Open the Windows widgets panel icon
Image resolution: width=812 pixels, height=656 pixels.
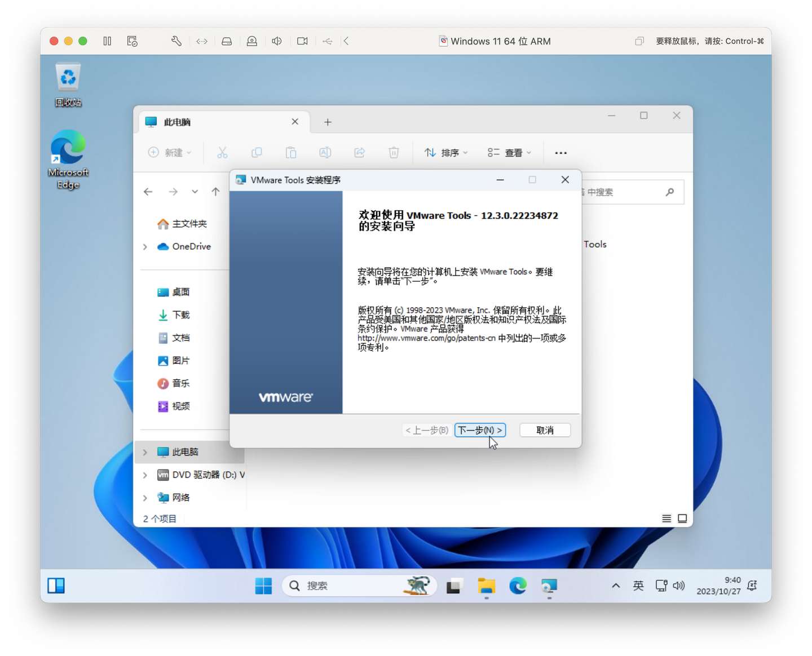(x=56, y=586)
